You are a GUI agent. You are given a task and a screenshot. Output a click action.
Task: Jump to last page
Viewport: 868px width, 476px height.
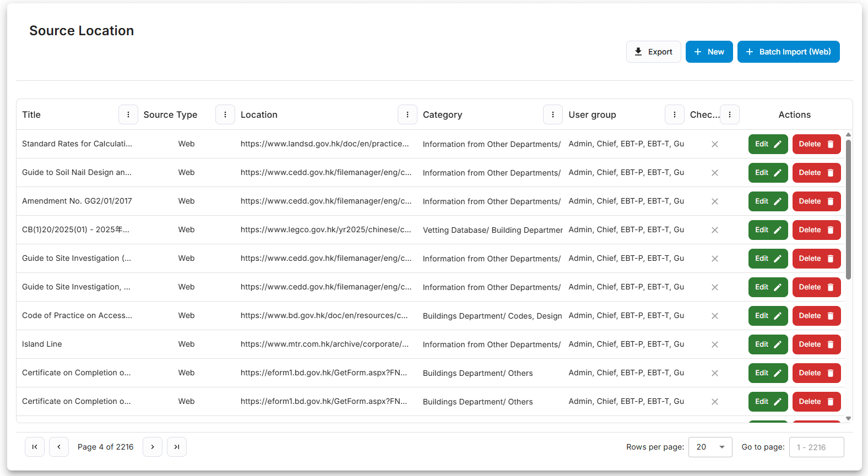(177, 447)
